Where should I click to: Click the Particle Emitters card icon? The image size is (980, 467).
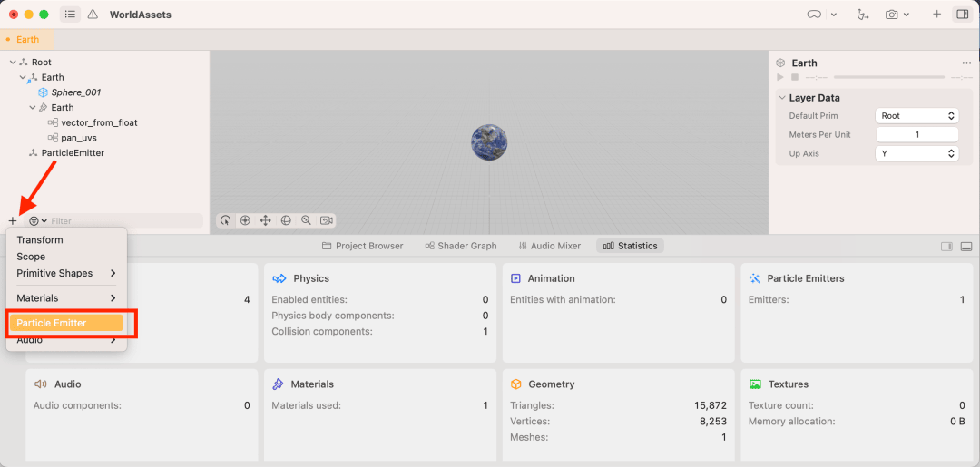coord(754,278)
